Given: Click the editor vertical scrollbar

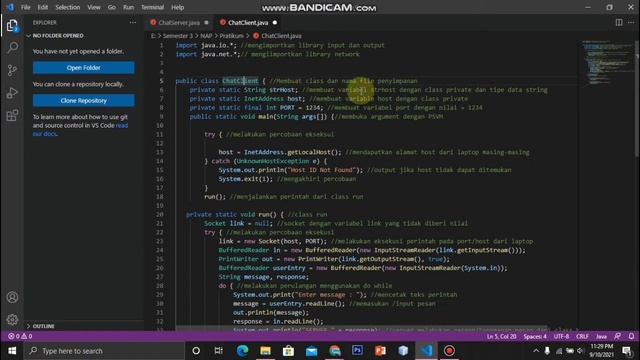Looking at the screenshot, I should pos(637,98).
